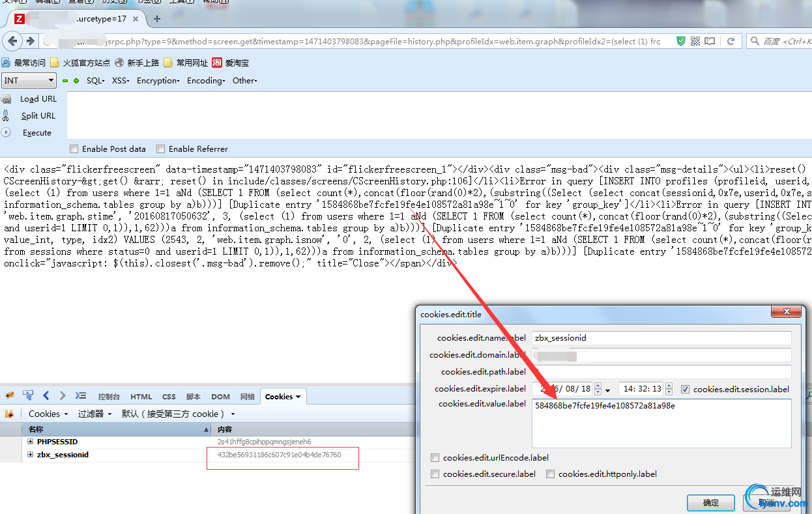
Task: Switch to 脚本 script tab
Action: click(194, 396)
